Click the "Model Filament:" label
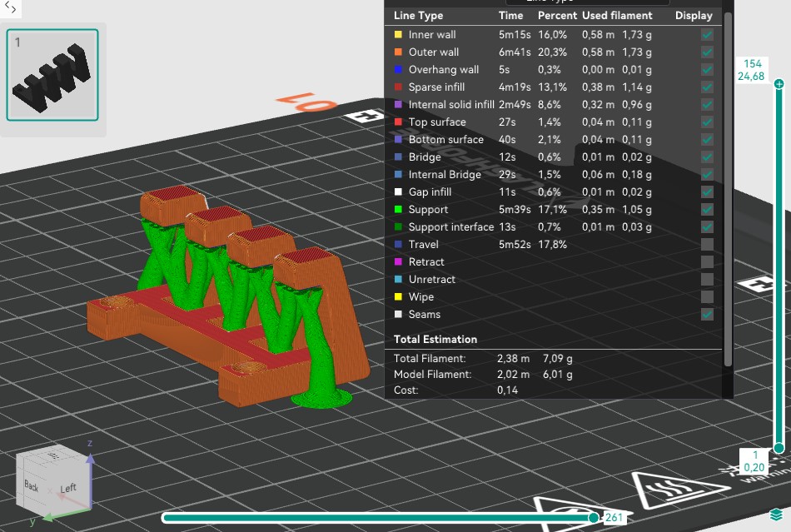791x532 pixels. [432, 374]
